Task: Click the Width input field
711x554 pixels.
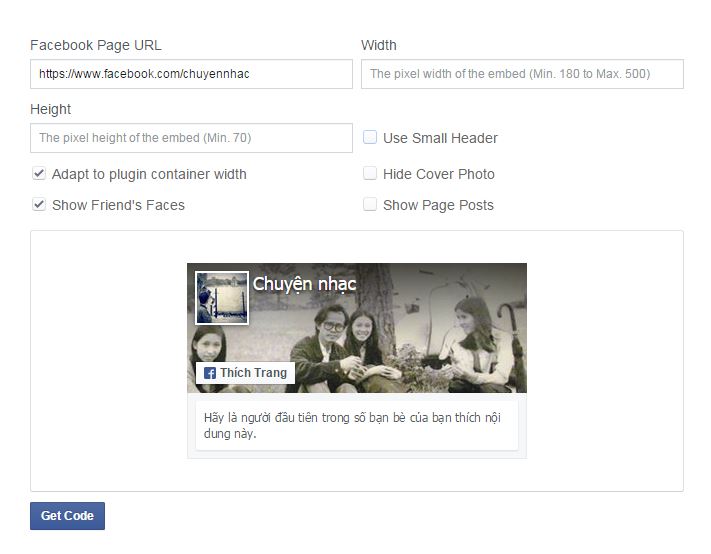Action: click(x=522, y=74)
